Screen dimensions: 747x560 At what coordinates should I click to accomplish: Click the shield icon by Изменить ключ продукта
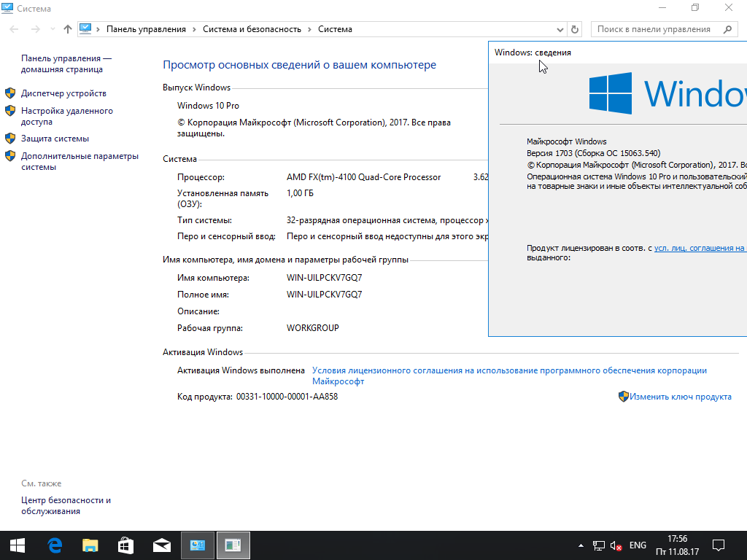click(x=623, y=396)
